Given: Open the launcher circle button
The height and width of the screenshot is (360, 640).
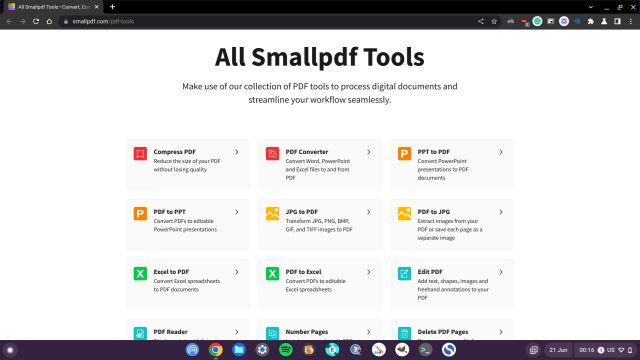Looking at the screenshot, I should coord(10,350).
